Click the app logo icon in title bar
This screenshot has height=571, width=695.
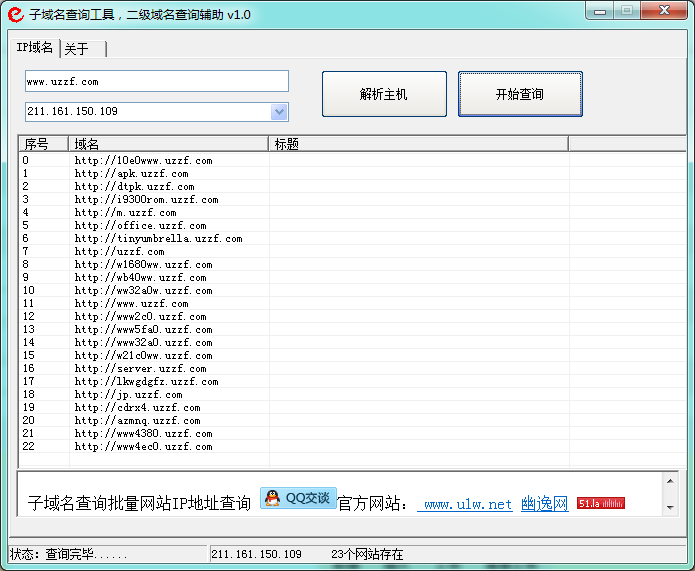(x=16, y=14)
